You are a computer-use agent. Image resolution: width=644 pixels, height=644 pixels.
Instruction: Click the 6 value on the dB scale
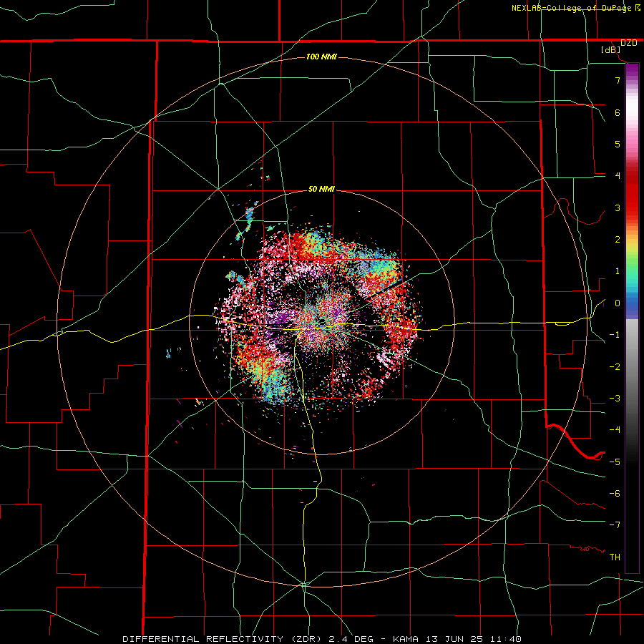[x=618, y=112]
